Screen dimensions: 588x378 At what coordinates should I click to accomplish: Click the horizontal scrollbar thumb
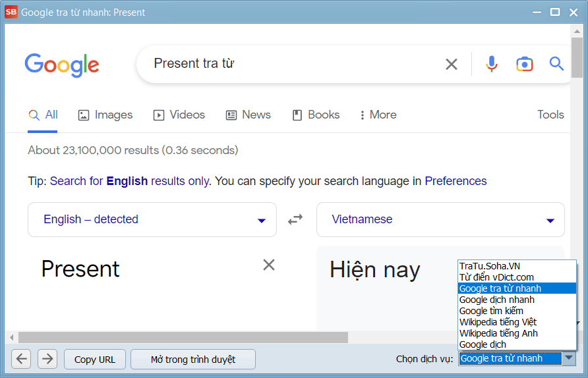coord(183,337)
